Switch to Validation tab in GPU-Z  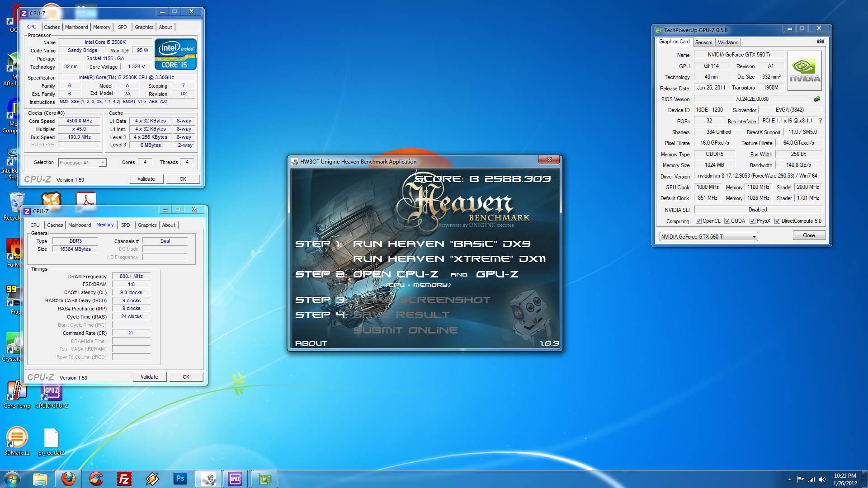click(728, 42)
